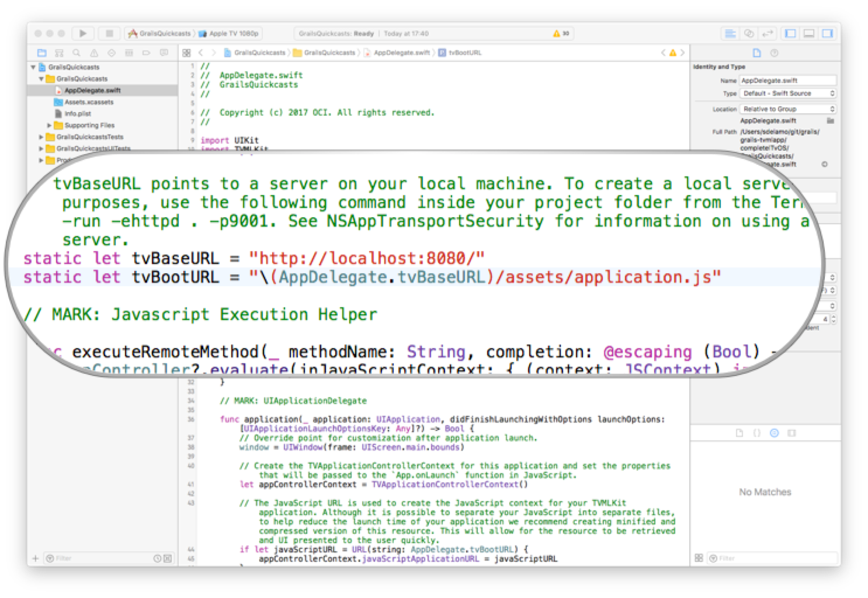This screenshot has width=868, height=598.
Task: Show the Object library
Action: click(775, 433)
